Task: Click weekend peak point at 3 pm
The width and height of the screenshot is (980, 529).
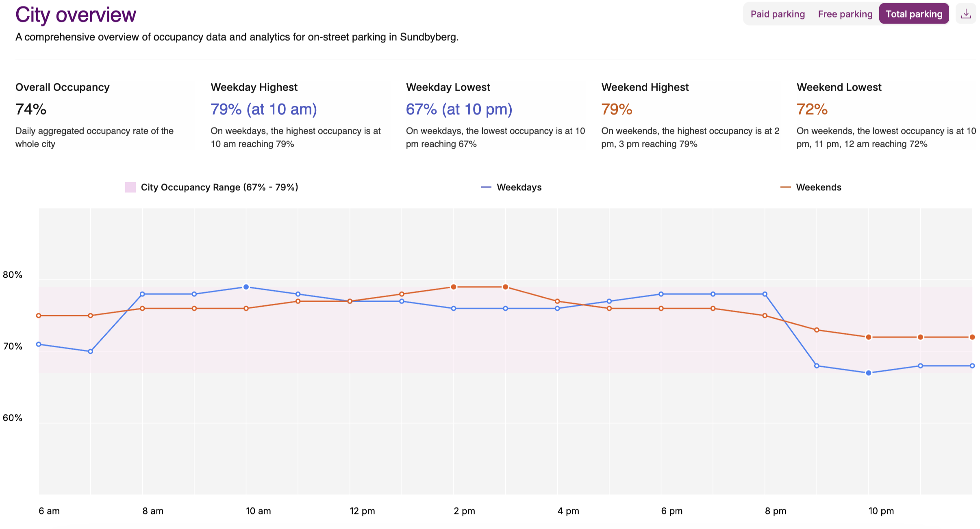Action: coord(505,287)
